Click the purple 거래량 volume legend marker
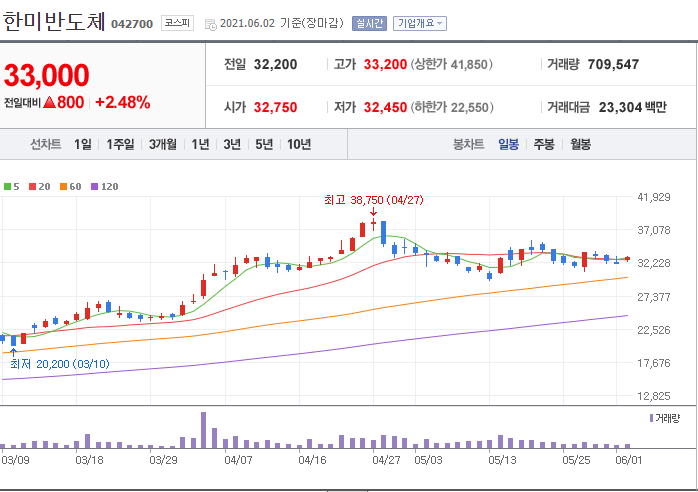 tap(651, 418)
